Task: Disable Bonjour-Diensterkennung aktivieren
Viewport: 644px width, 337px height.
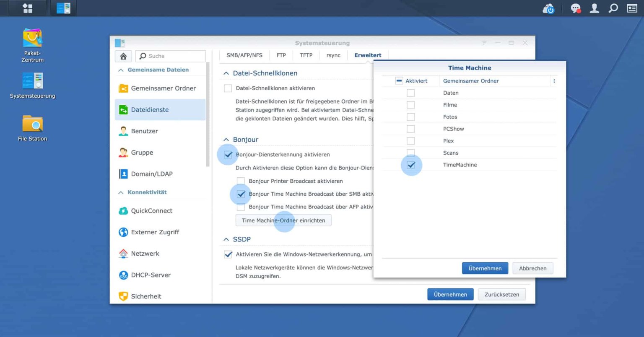Action: point(228,154)
